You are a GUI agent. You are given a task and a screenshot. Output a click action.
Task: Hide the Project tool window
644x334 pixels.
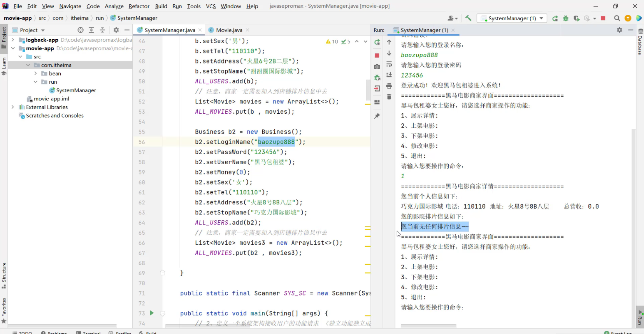127,30
